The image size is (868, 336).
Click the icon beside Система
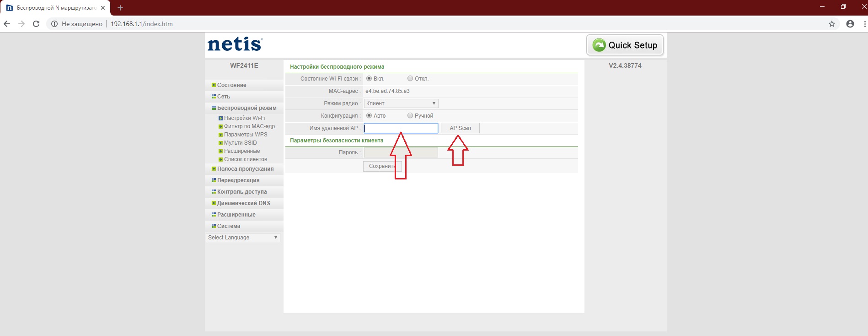click(x=214, y=226)
